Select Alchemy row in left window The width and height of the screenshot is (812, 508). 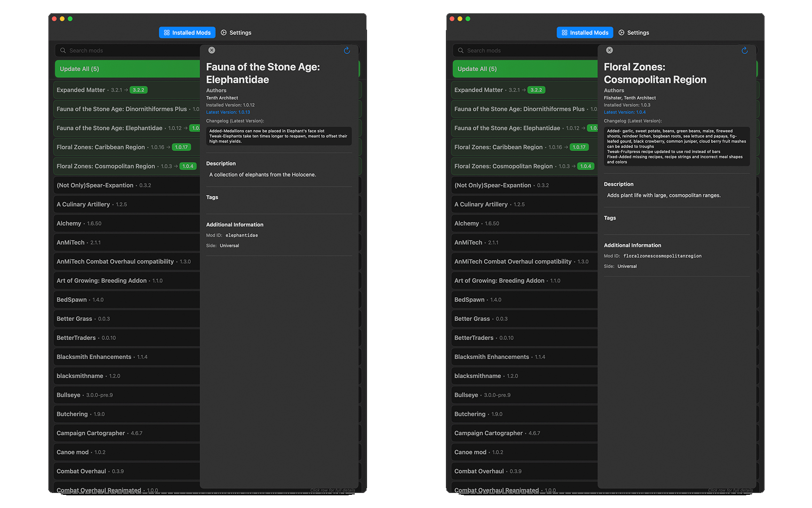[x=127, y=223]
